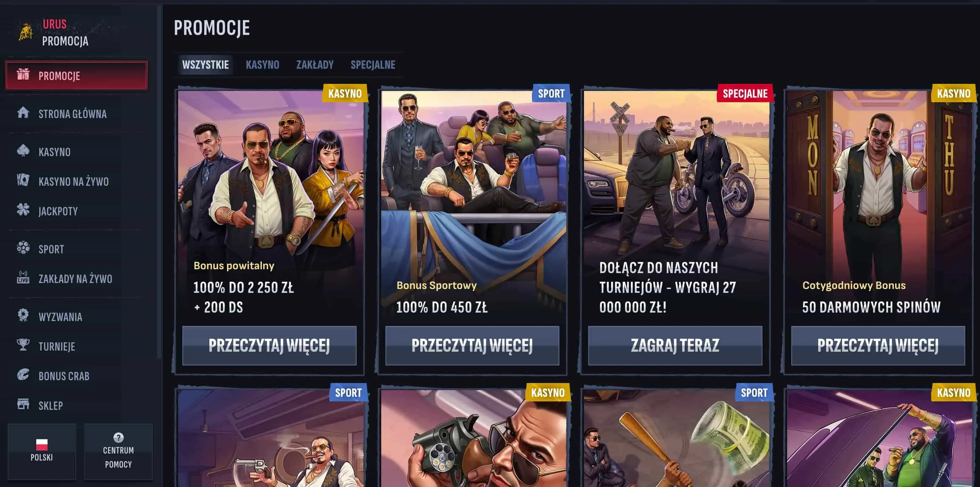Click the Sport soccer ball icon
This screenshot has height=487, width=980.
(x=23, y=248)
